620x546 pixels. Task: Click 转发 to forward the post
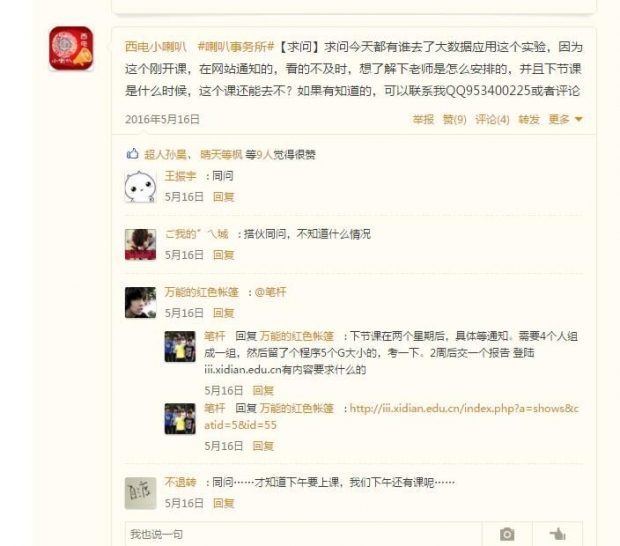pos(529,119)
